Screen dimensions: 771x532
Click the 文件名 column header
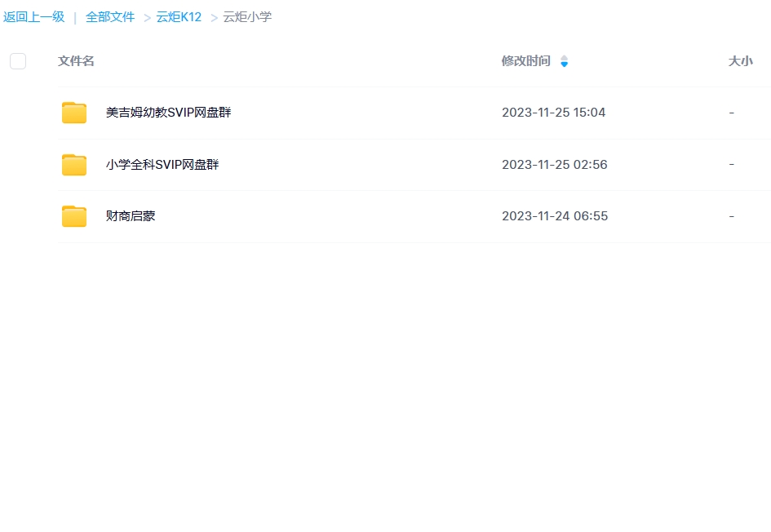(76, 61)
